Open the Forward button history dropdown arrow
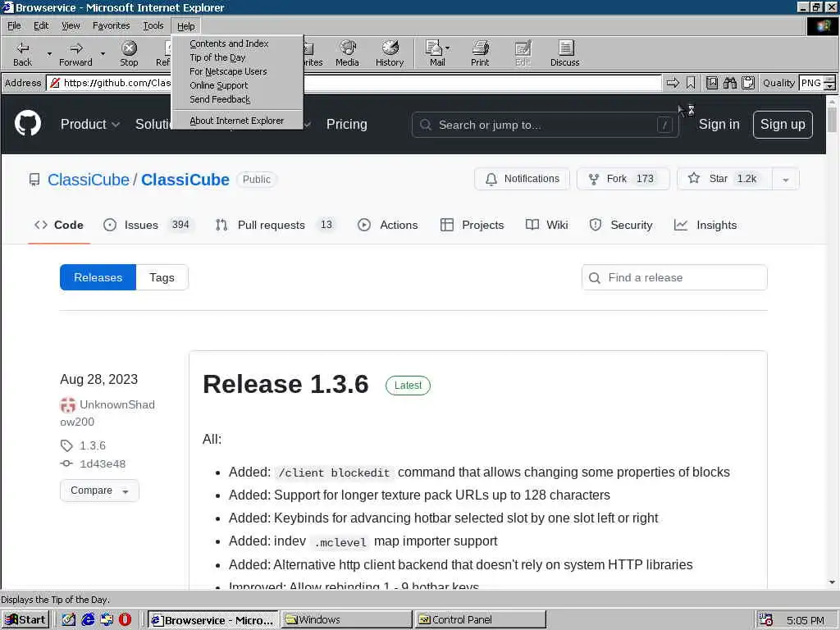 (103, 53)
